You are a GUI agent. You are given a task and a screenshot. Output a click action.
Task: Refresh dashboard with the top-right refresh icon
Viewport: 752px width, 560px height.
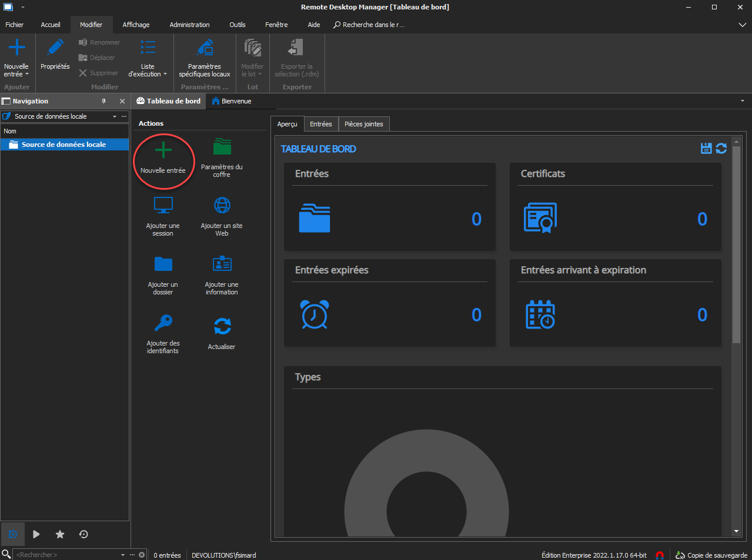point(721,149)
